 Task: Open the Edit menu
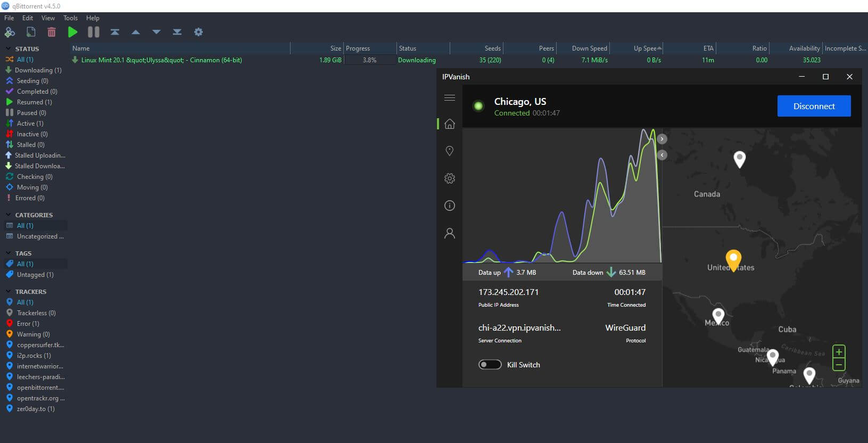28,18
